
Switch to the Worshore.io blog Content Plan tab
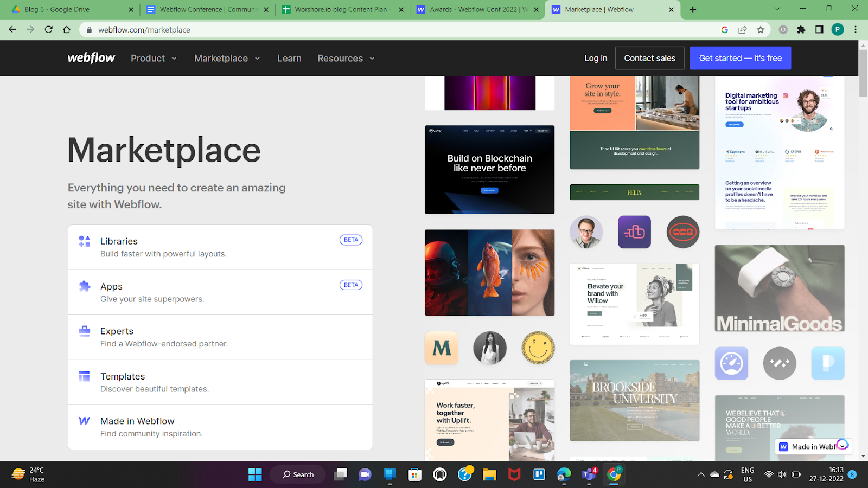[x=343, y=9]
